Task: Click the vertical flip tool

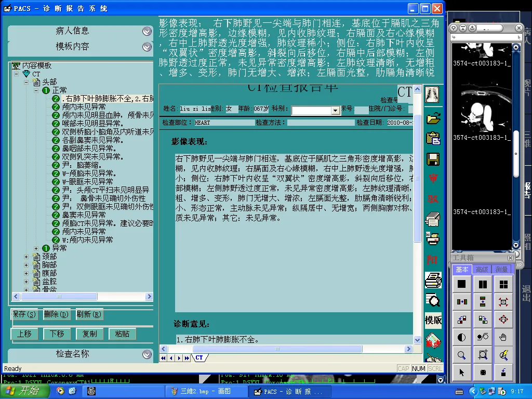Action: [483, 302]
